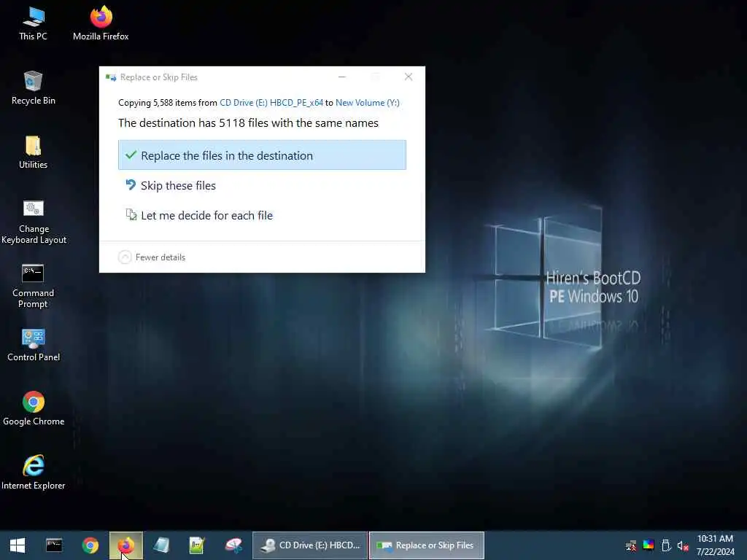Open Control Panel desktop icon

(x=34, y=345)
